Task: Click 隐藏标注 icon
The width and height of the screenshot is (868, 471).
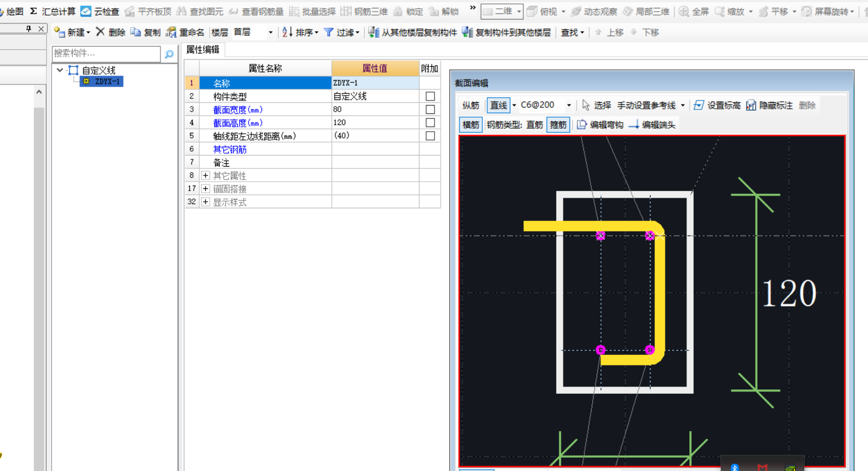Action: click(751, 105)
